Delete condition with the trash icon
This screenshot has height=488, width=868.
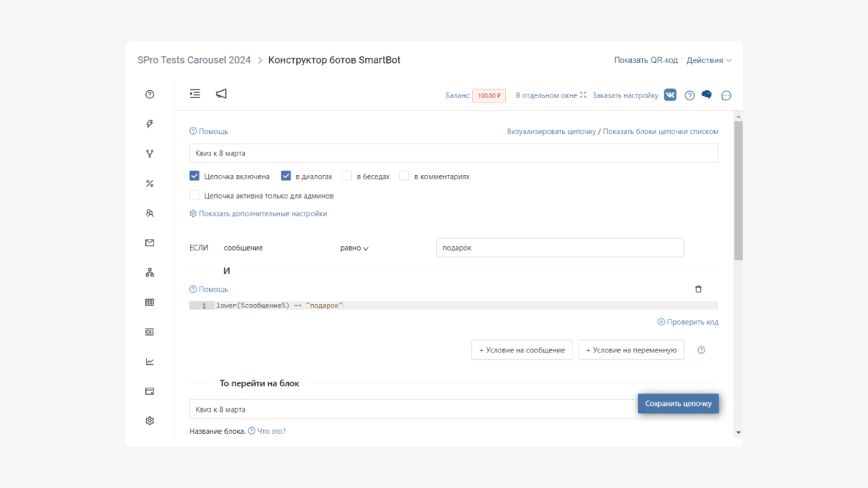pyautogui.click(x=698, y=289)
